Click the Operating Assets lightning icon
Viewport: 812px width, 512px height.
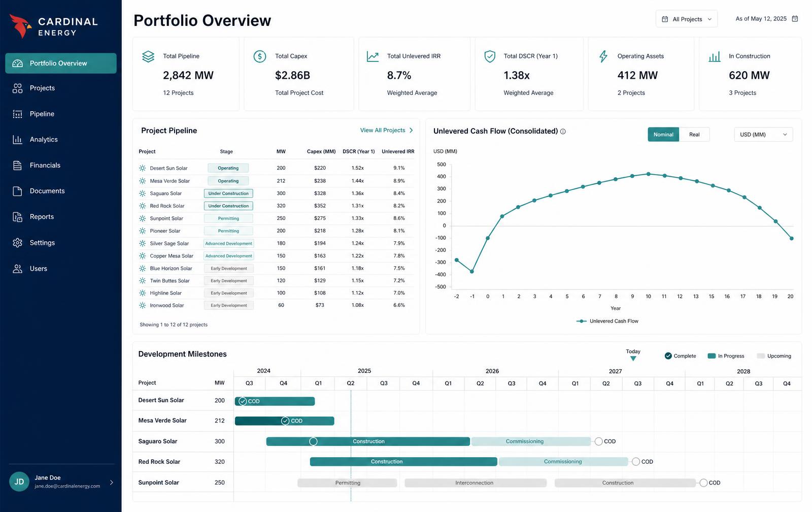pos(603,56)
